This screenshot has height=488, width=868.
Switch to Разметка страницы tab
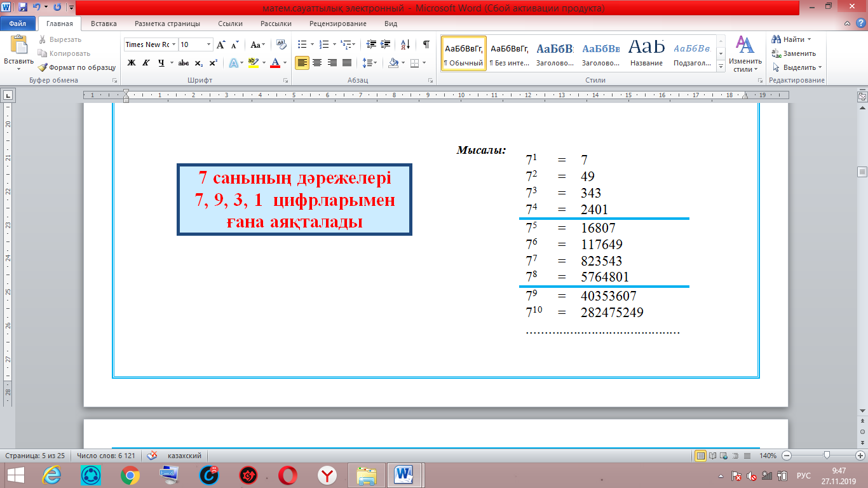[x=167, y=24]
